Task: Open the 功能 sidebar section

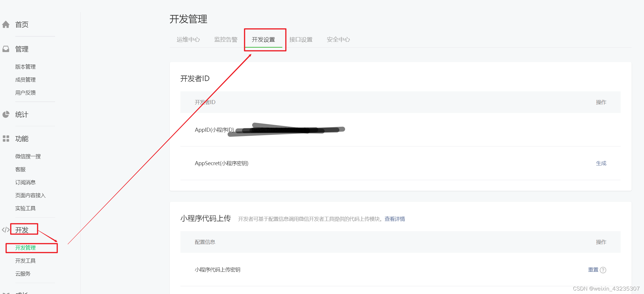Action: [22, 139]
